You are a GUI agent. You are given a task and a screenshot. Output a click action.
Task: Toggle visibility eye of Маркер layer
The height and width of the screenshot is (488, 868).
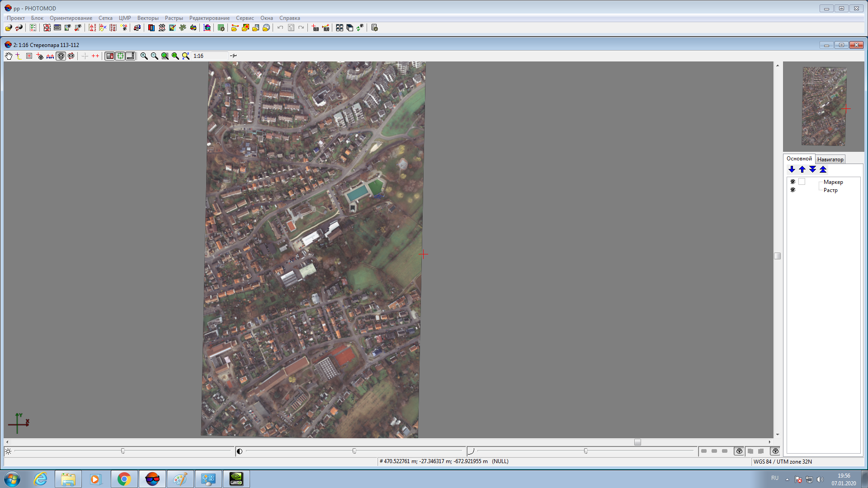pos(793,182)
